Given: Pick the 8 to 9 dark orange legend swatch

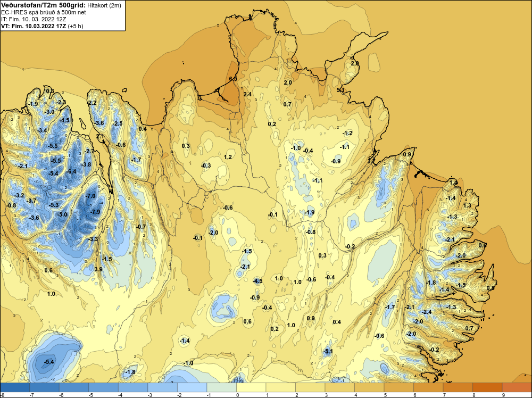Looking at the screenshot, I should pyautogui.click(x=487, y=387).
